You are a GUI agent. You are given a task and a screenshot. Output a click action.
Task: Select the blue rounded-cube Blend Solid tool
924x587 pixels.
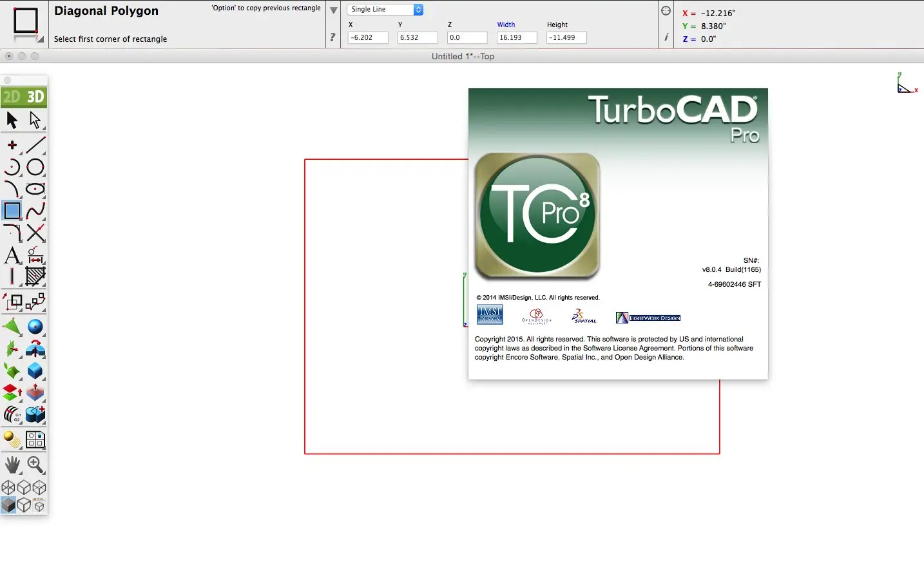[x=35, y=371]
